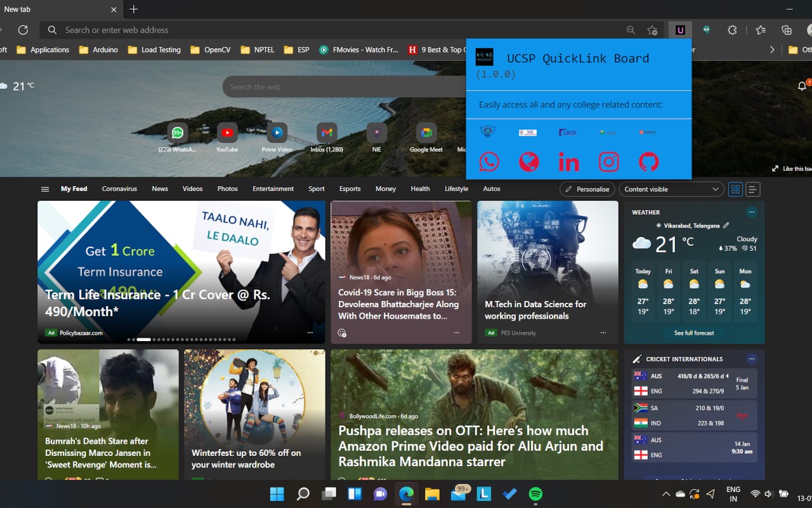812x508 pixels.
Task: Open GitHub icon in QuickLink Board
Action: coord(648,162)
